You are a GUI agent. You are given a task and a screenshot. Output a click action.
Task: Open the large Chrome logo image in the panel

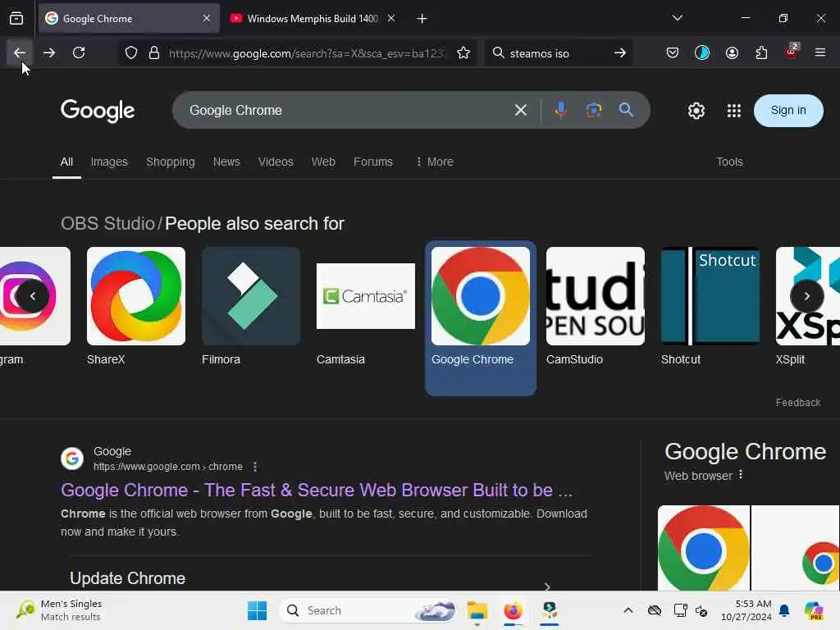(x=703, y=547)
